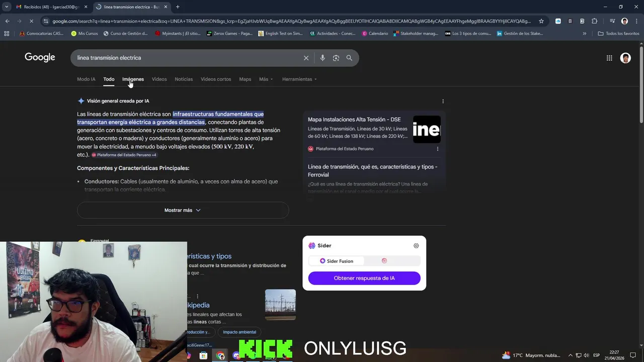The height and width of the screenshot is (362, 644).
Task: Switch to the Gmail Recibidos browser tab
Action: (x=51, y=7)
